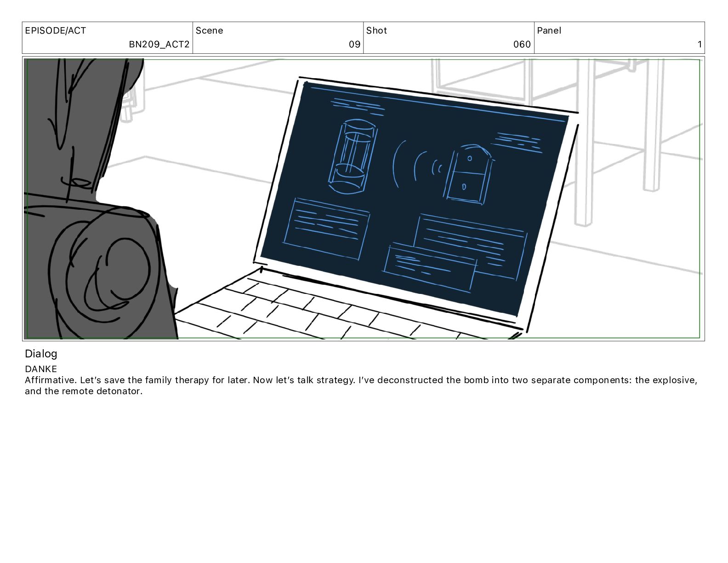Select the BN209_ACT2 episode value
This screenshot has width=728, height=563.
coord(159,45)
